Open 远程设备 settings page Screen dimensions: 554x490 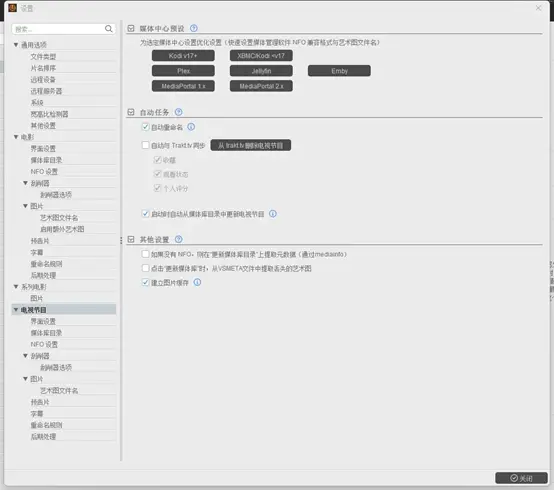coord(43,79)
